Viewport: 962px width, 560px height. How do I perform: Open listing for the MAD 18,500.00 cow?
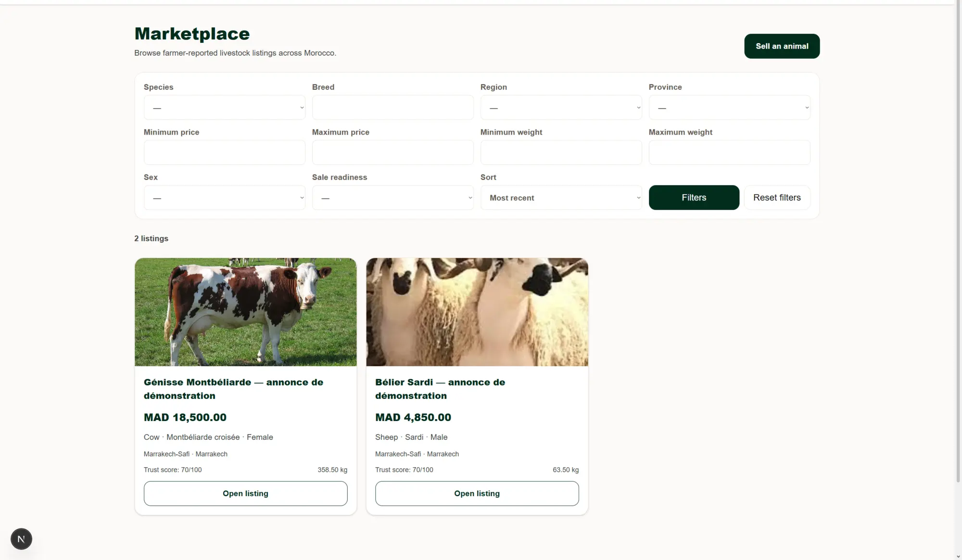click(x=245, y=493)
